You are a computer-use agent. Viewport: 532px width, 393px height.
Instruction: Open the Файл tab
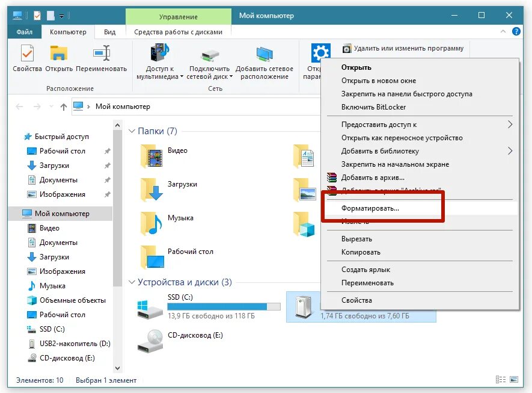[x=25, y=32]
